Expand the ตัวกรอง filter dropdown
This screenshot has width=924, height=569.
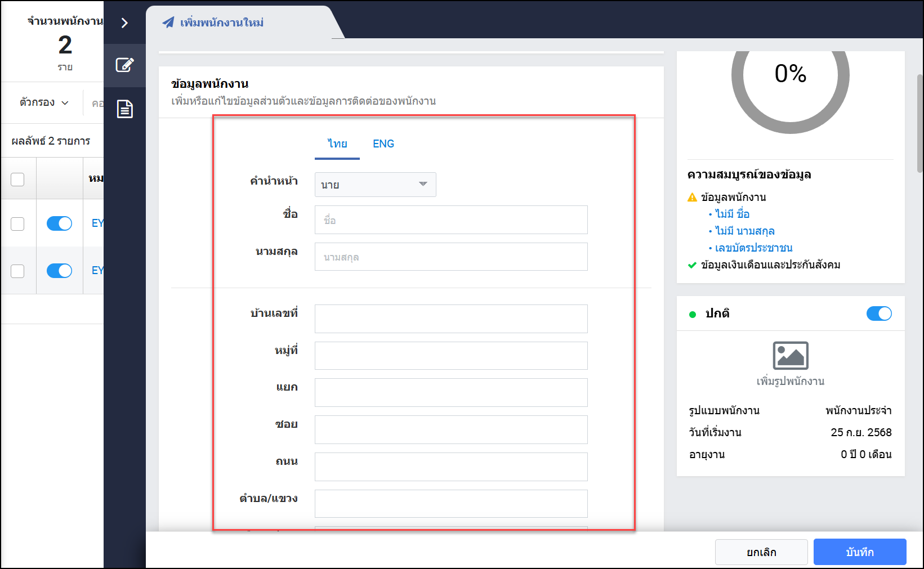click(x=44, y=102)
